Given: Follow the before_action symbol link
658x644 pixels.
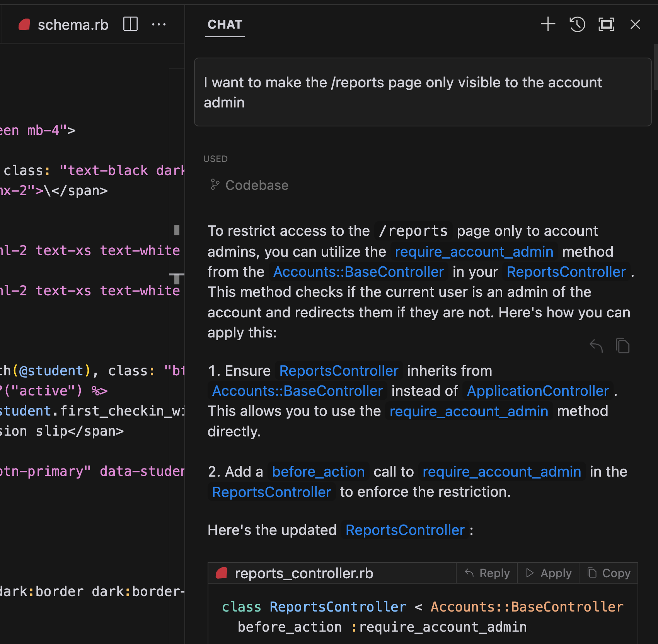Looking at the screenshot, I should 318,472.
